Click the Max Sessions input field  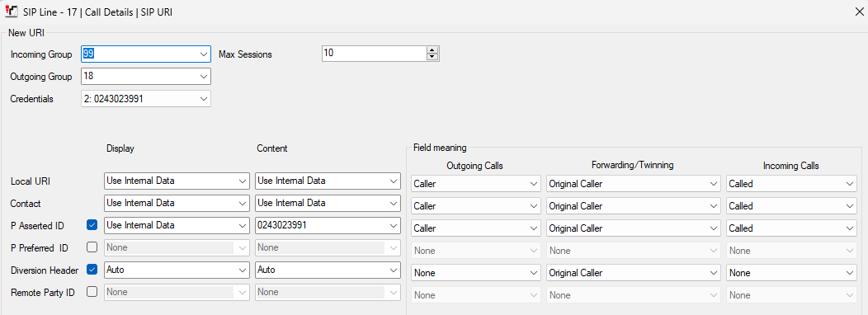pyautogui.click(x=375, y=54)
